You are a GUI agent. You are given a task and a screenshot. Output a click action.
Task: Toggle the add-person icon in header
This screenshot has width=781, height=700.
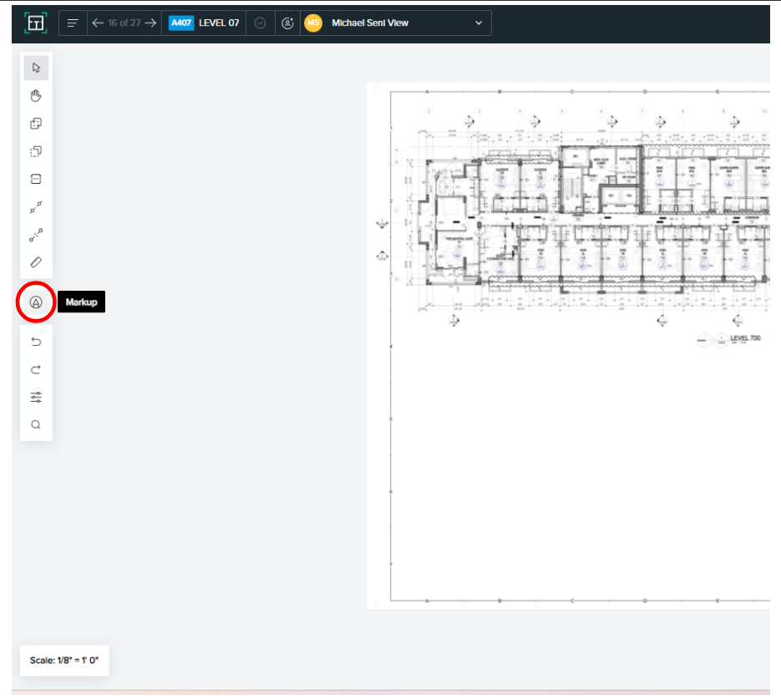(x=287, y=23)
